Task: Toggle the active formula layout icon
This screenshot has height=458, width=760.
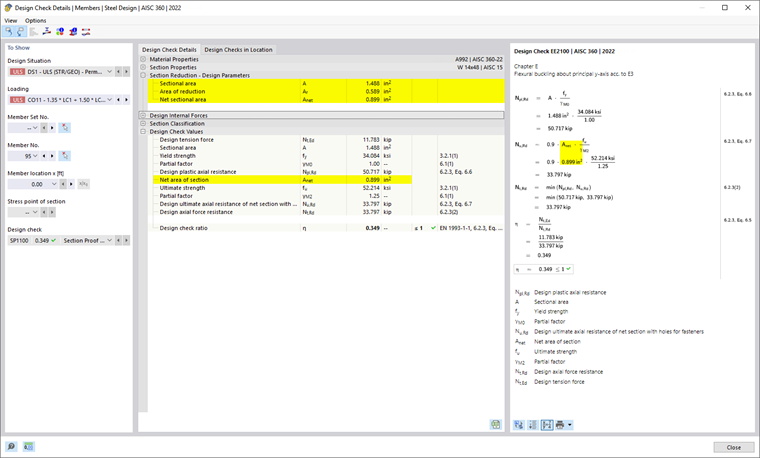Action: coord(547,425)
